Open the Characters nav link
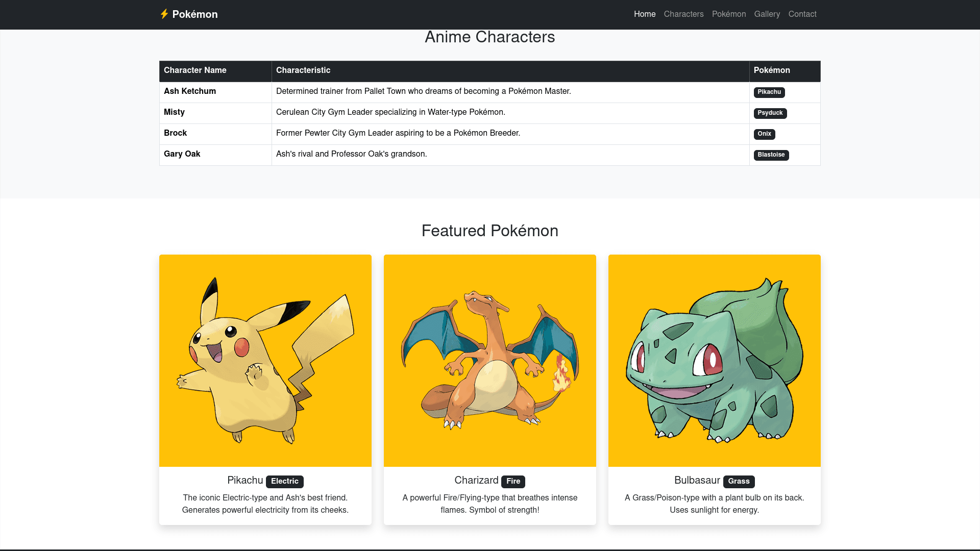Screen dimensions: 980x551 pyautogui.click(x=683, y=14)
